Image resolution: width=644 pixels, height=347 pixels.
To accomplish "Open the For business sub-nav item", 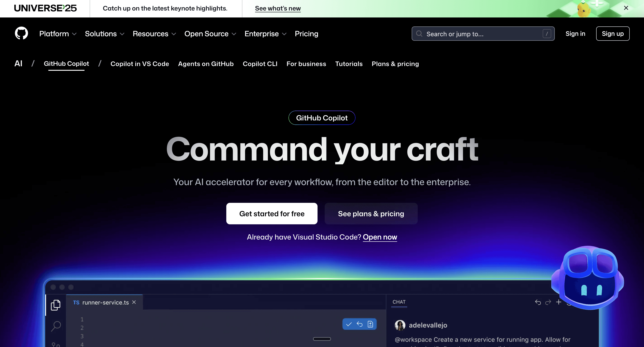I will [x=306, y=64].
